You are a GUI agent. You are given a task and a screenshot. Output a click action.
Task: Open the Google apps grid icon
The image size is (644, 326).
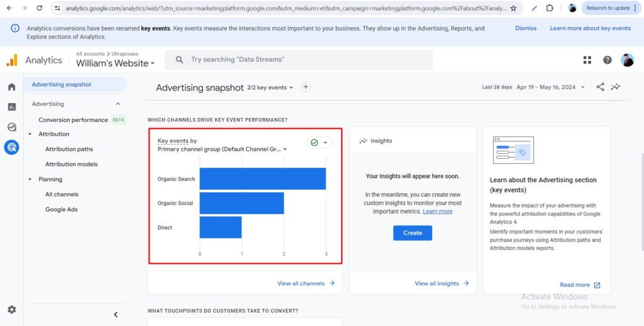pyautogui.click(x=587, y=60)
